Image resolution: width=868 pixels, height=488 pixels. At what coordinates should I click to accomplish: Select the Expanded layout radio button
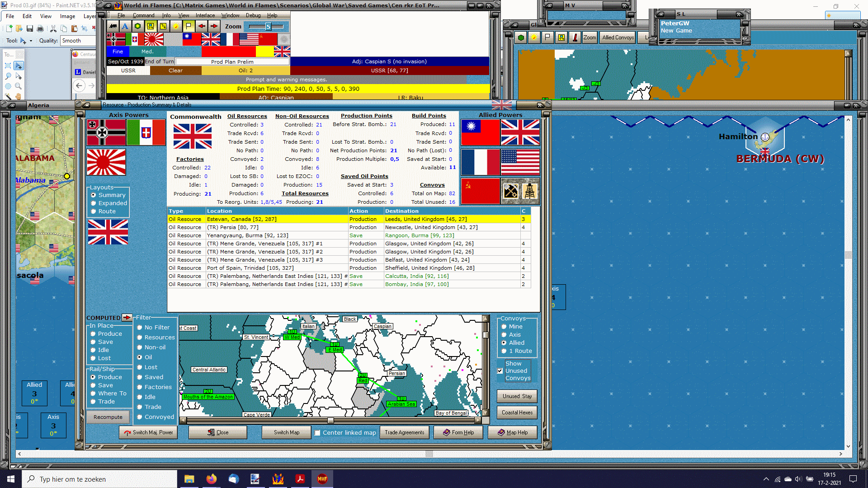[x=94, y=203]
